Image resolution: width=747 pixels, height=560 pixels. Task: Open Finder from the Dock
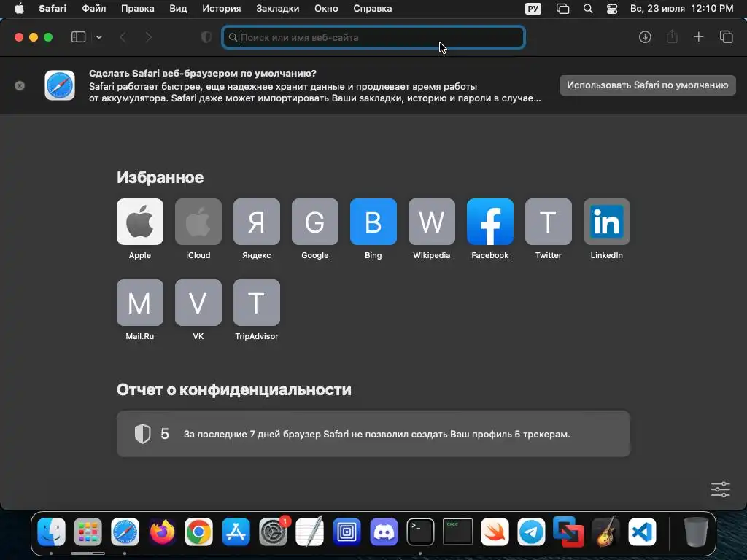coord(52,532)
